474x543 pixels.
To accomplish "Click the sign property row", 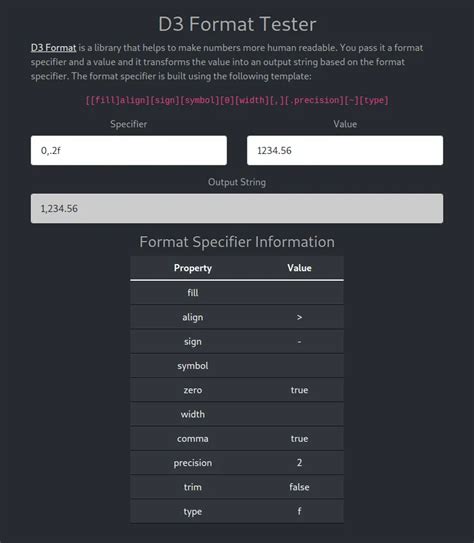I will tap(237, 341).
